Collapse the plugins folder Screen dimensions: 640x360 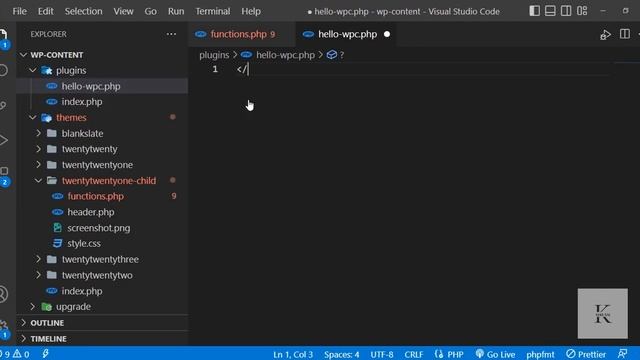pos(33,71)
